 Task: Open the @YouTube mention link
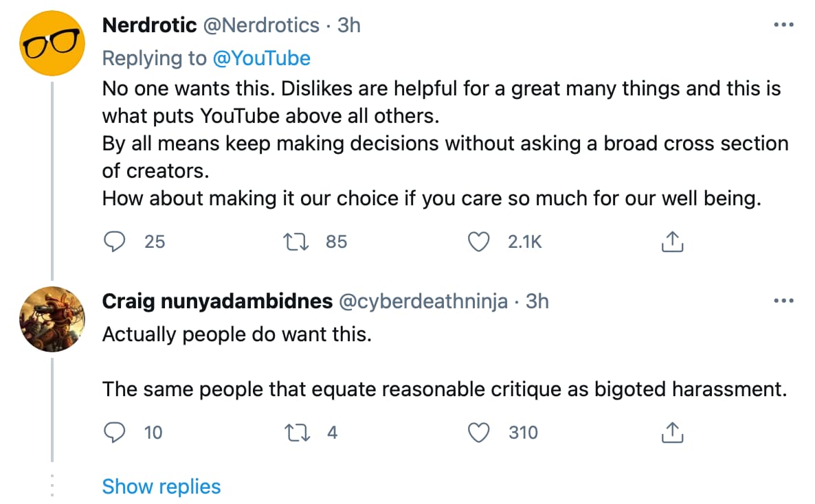261,58
